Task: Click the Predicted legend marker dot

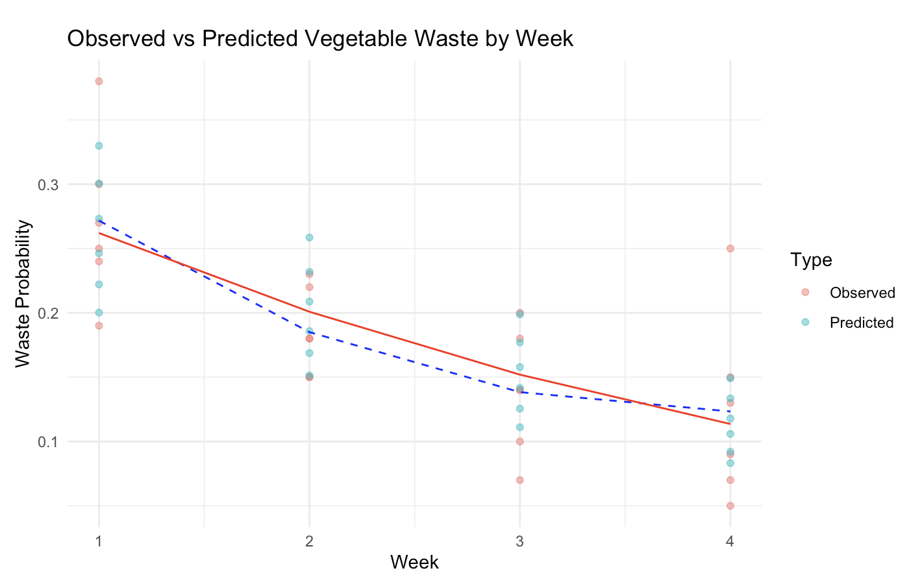Action: point(805,323)
